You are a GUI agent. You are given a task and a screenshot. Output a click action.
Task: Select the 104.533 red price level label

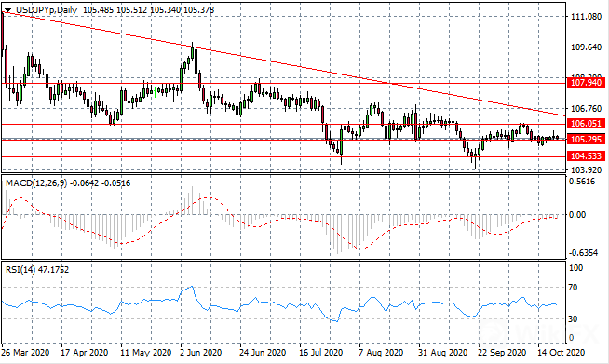586,156
